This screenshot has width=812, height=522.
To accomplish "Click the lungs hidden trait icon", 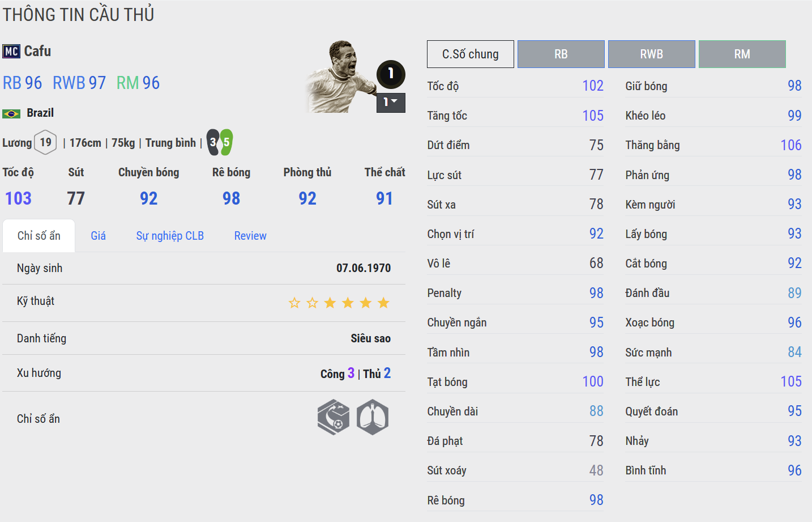I will pos(373,417).
